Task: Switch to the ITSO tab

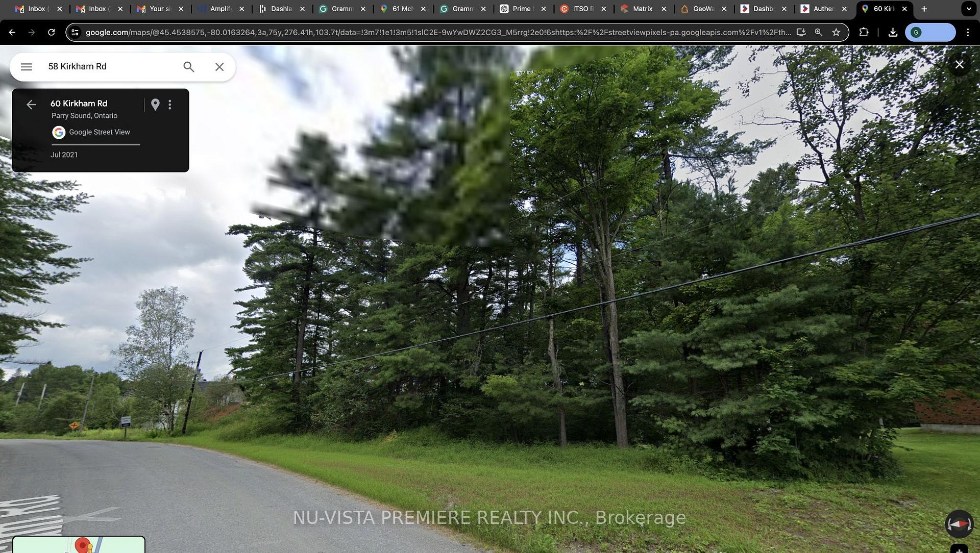Action: [x=582, y=9]
